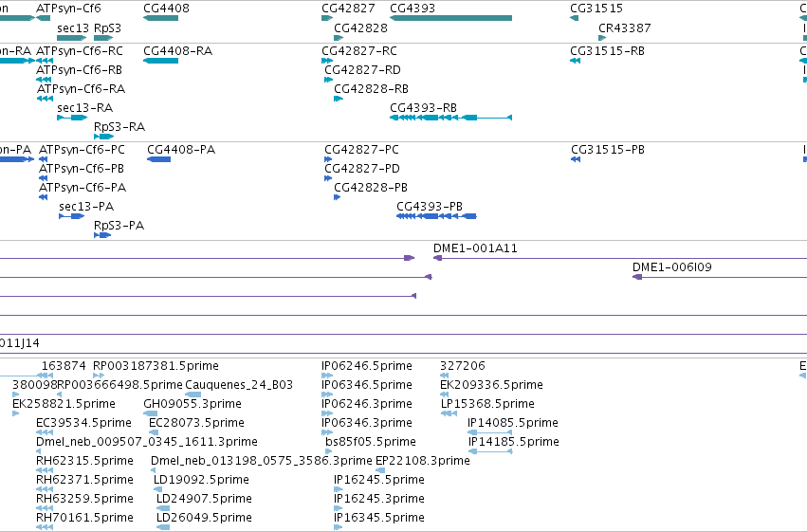Screen dimensions: 807x532
Task: Click EST LD19092.5prime
Action: [x=201, y=481]
